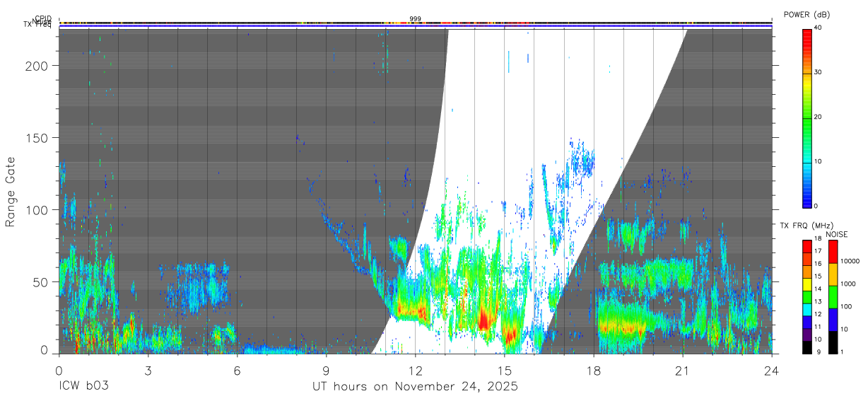The width and height of the screenshot is (868, 401).
Task: Click the red segment of NOISE legend
Action: [x=833, y=252]
